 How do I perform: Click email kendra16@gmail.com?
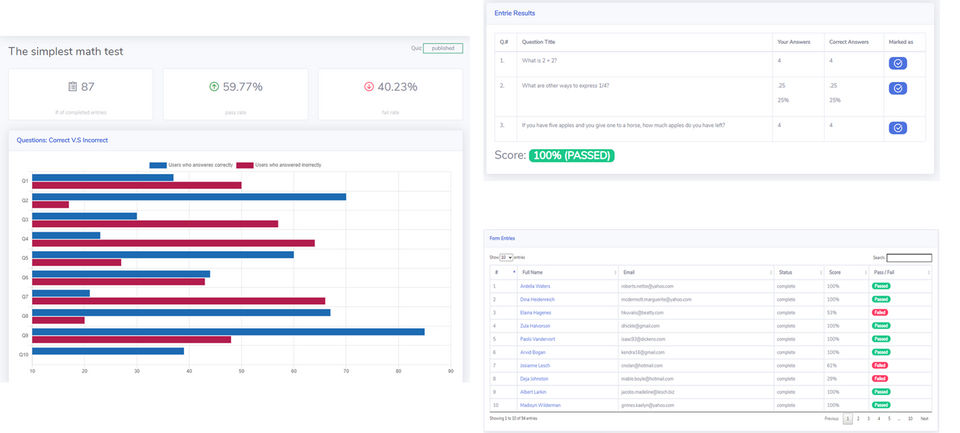[641, 352]
